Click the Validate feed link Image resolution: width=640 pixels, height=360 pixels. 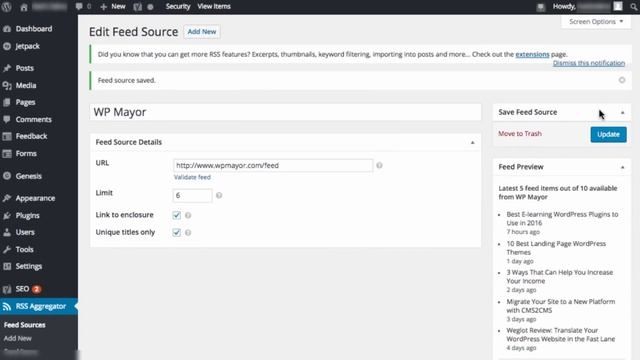192,177
